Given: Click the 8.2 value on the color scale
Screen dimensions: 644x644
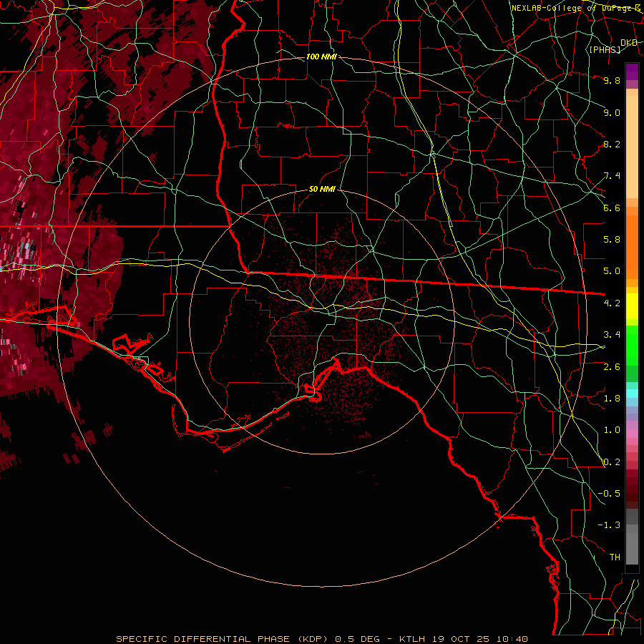Looking at the screenshot, I should click(x=612, y=144).
